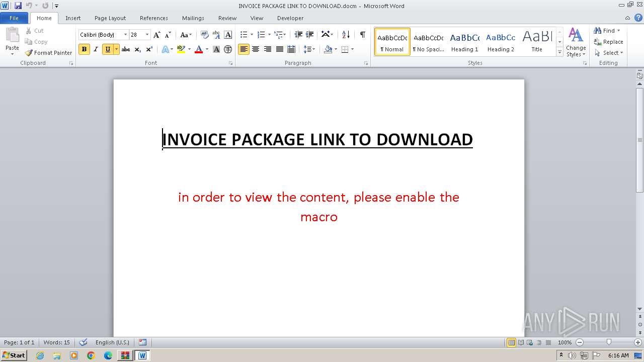Image resolution: width=644 pixels, height=362 pixels.
Task: Toggle Bold formatting
Action: pyautogui.click(x=84, y=49)
